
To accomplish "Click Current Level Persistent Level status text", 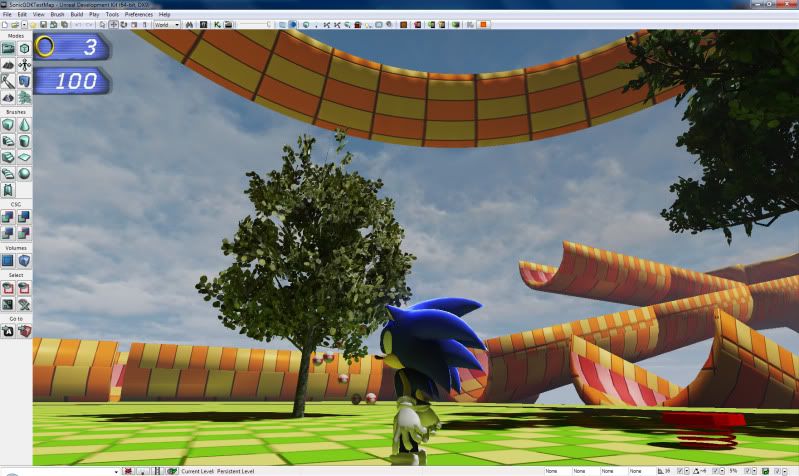I will 218,471.
